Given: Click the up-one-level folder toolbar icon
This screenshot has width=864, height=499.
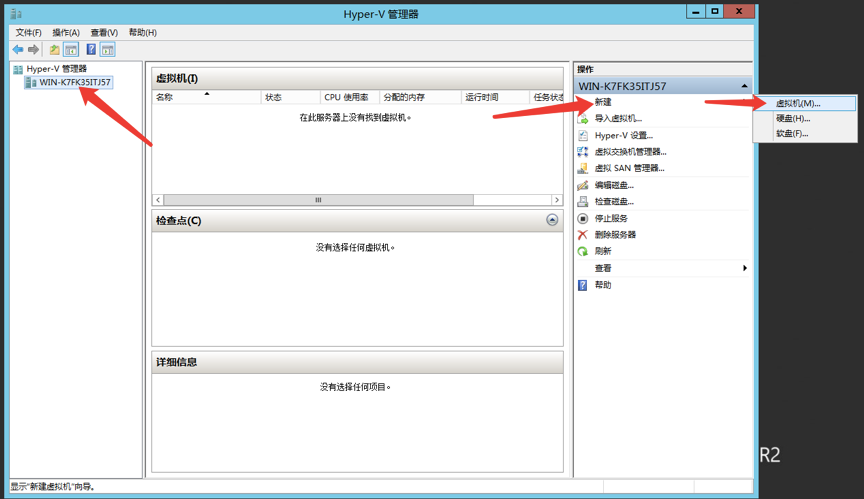Looking at the screenshot, I should tap(55, 50).
